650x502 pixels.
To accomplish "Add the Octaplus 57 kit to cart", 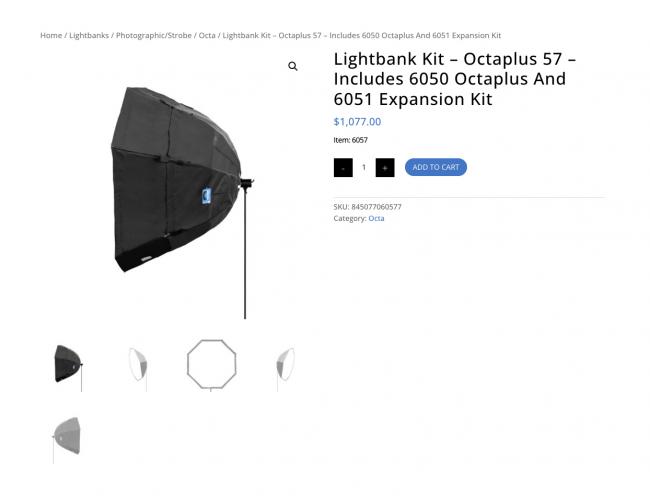I will pyautogui.click(x=436, y=167).
